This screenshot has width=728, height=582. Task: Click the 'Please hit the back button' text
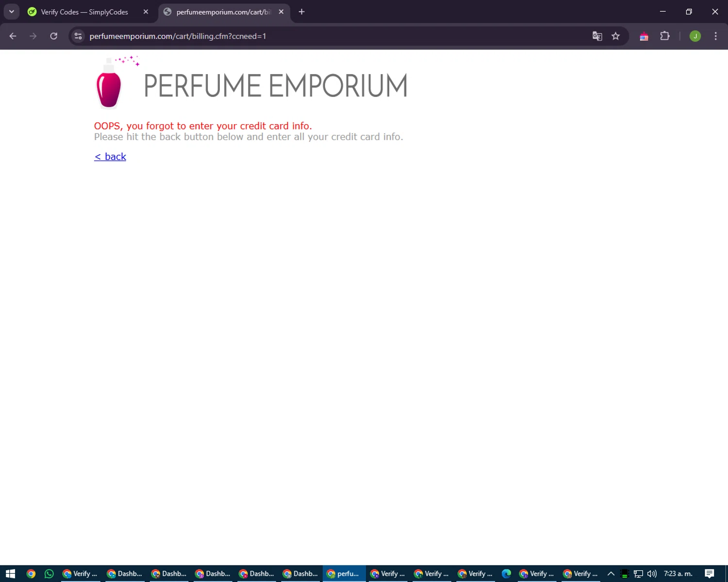click(x=248, y=137)
